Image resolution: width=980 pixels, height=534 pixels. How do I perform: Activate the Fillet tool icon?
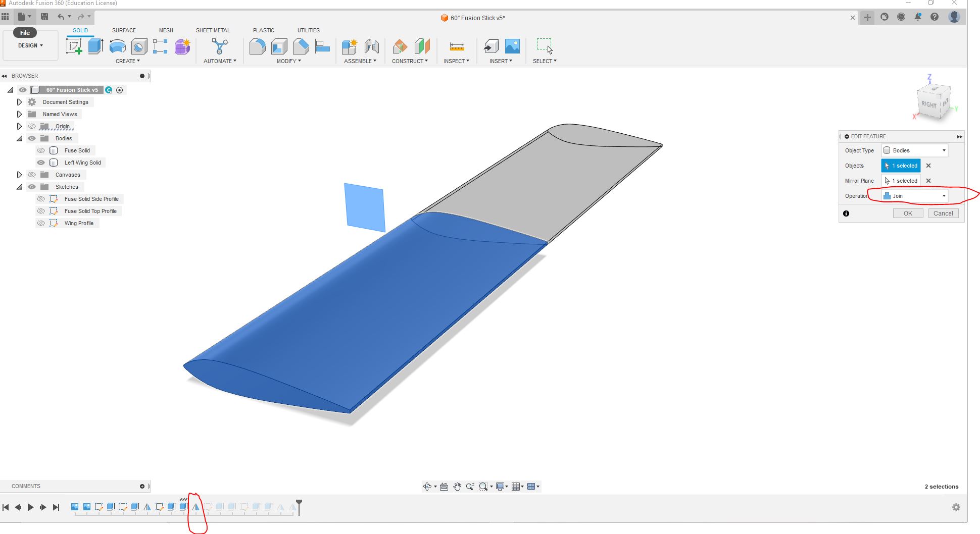pos(257,47)
